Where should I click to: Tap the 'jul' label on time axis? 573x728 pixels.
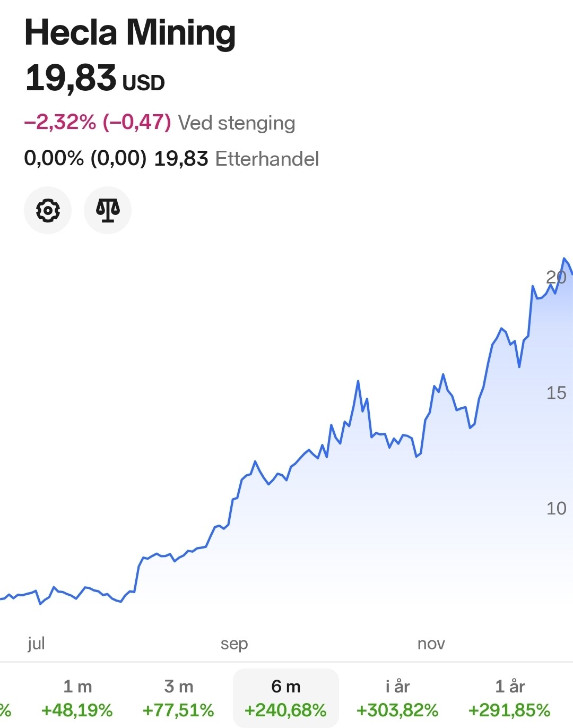(x=36, y=644)
